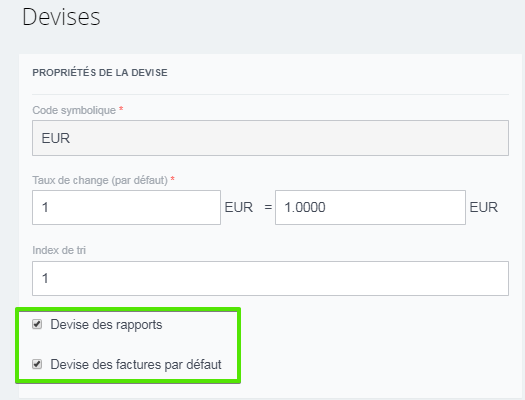Click the divider line under the section header
The width and height of the screenshot is (525, 400).
270,94
